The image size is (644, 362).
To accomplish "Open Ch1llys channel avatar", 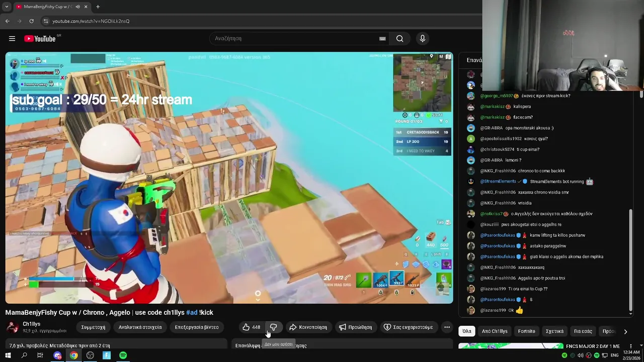I will pos(13,327).
